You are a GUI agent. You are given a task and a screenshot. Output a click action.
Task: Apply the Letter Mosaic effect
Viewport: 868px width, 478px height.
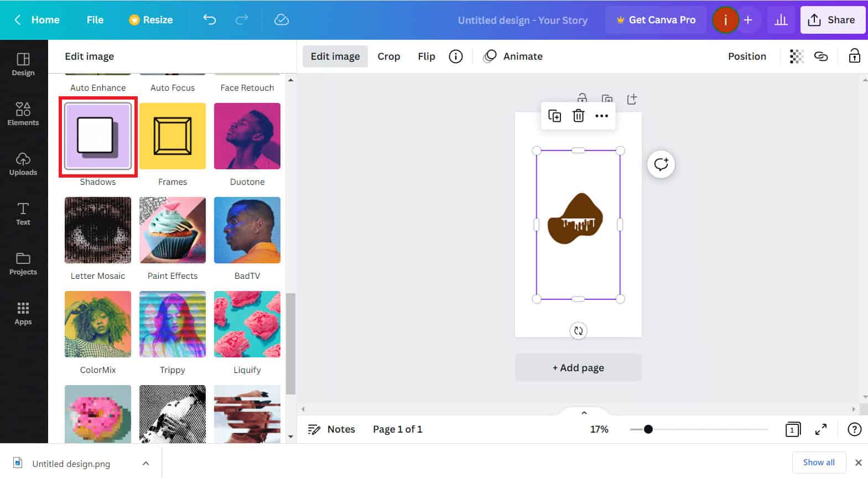coord(98,230)
